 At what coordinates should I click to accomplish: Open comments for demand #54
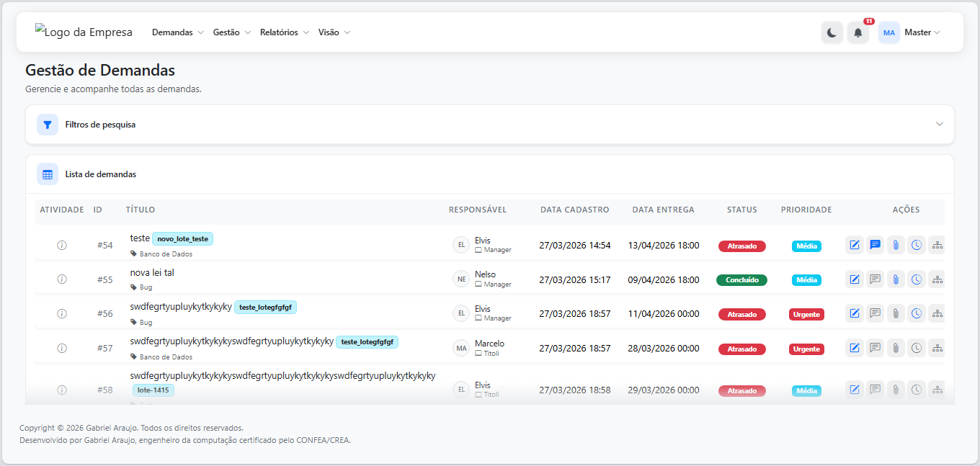point(875,245)
